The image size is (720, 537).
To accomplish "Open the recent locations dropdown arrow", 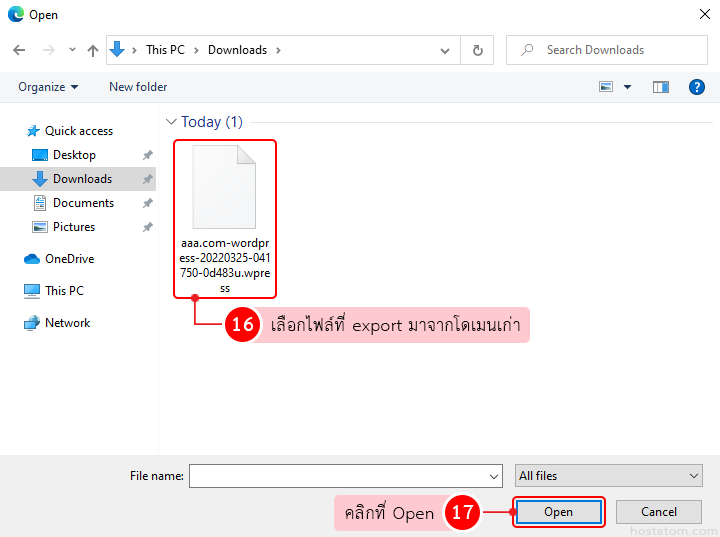I will click(72, 50).
